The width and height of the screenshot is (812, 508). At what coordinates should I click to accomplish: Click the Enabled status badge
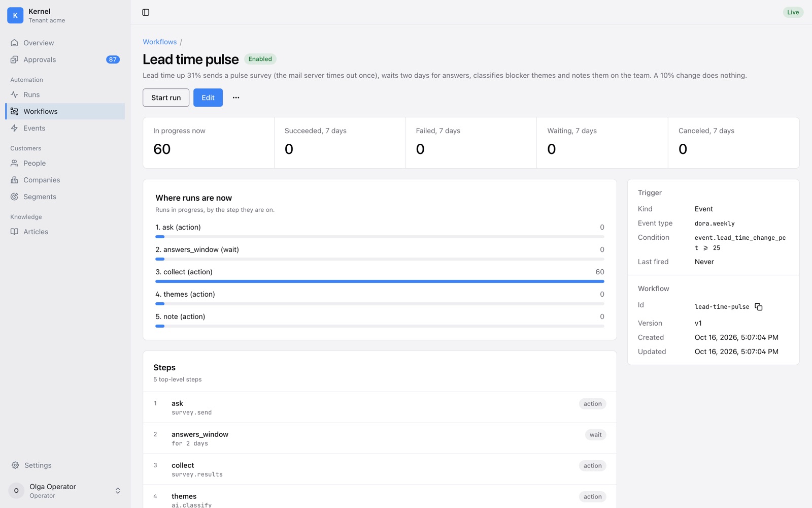tap(260, 59)
